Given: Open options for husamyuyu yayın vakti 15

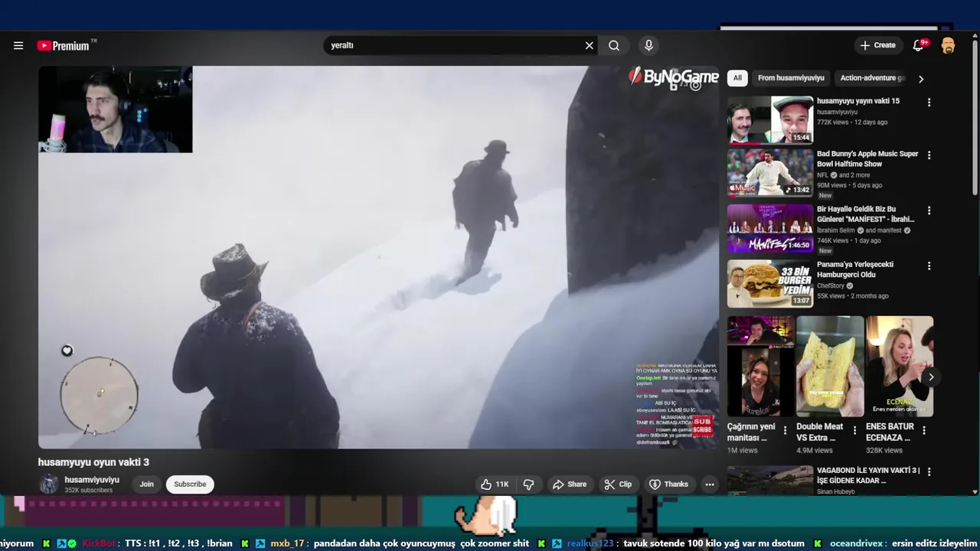Looking at the screenshot, I should (929, 102).
